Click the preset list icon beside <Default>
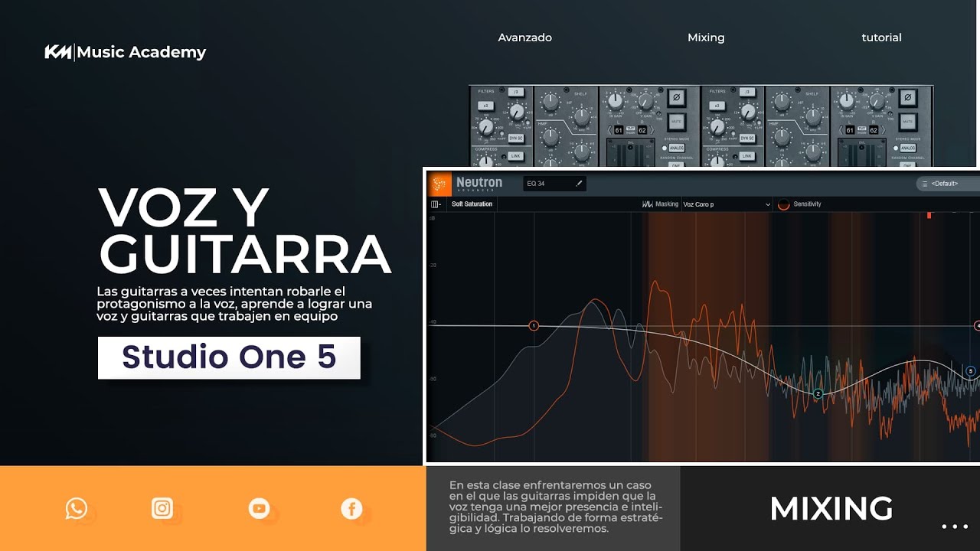 click(925, 184)
